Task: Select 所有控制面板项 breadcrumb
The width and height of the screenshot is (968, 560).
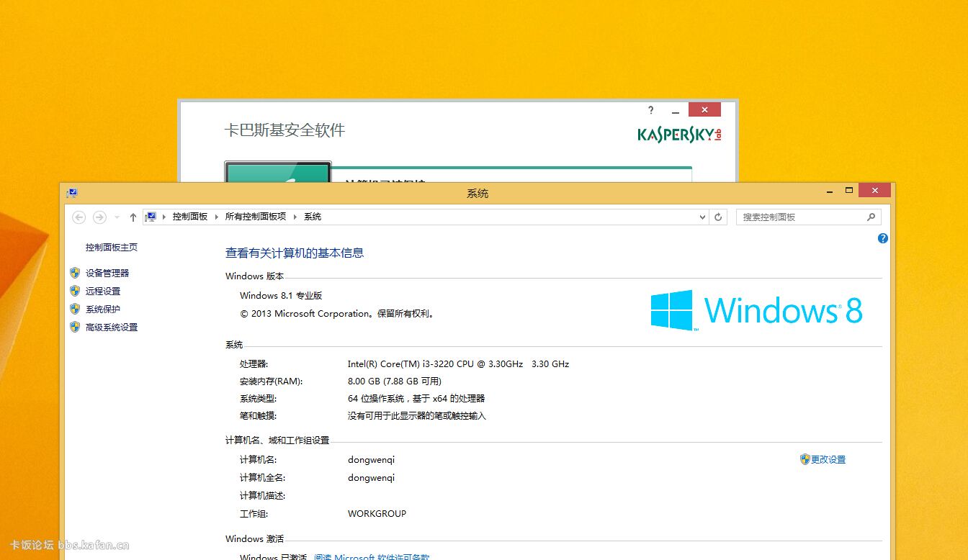Action: click(256, 217)
